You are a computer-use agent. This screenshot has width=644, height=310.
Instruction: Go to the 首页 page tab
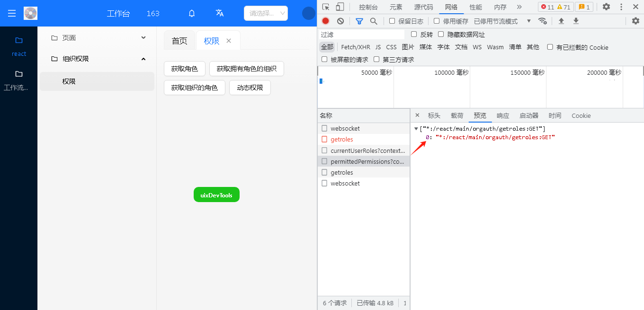click(179, 41)
